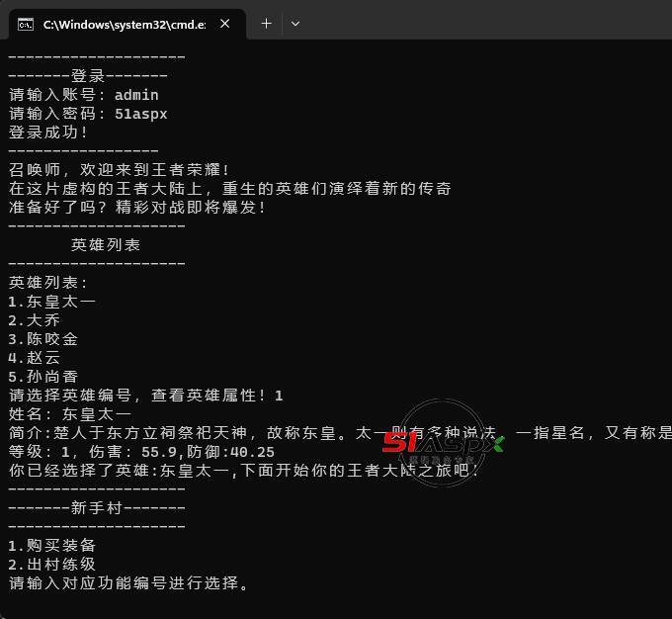Click the 英雄列表: label line
Image resolution: width=672 pixels, height=619 pixels.
tap(48, 283)
